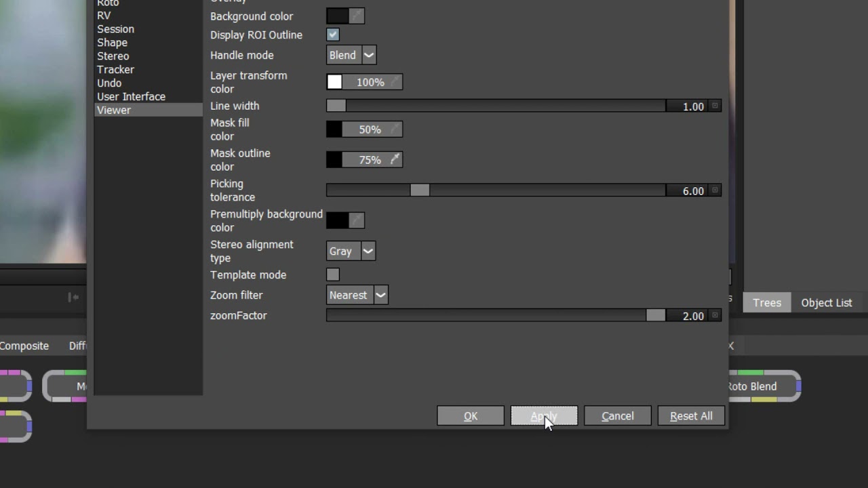Confirm preferences with the OK button

pyautogui.click(x=471, y=415)
